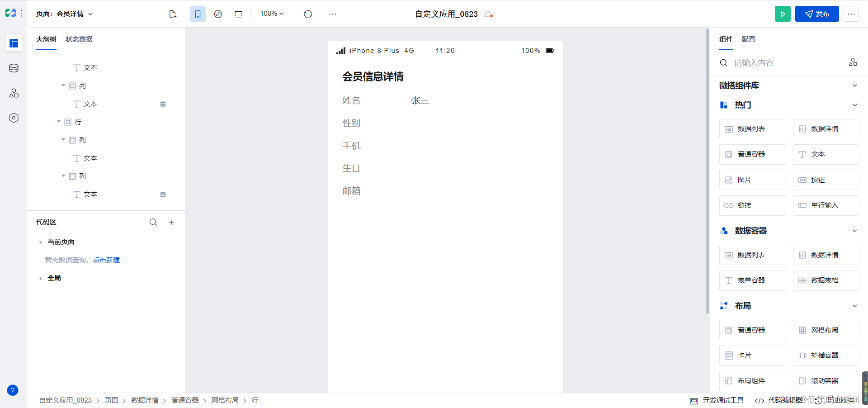Click 普通容器 in the breadcrumb
The image size is (868, 408).
[185, 400]
